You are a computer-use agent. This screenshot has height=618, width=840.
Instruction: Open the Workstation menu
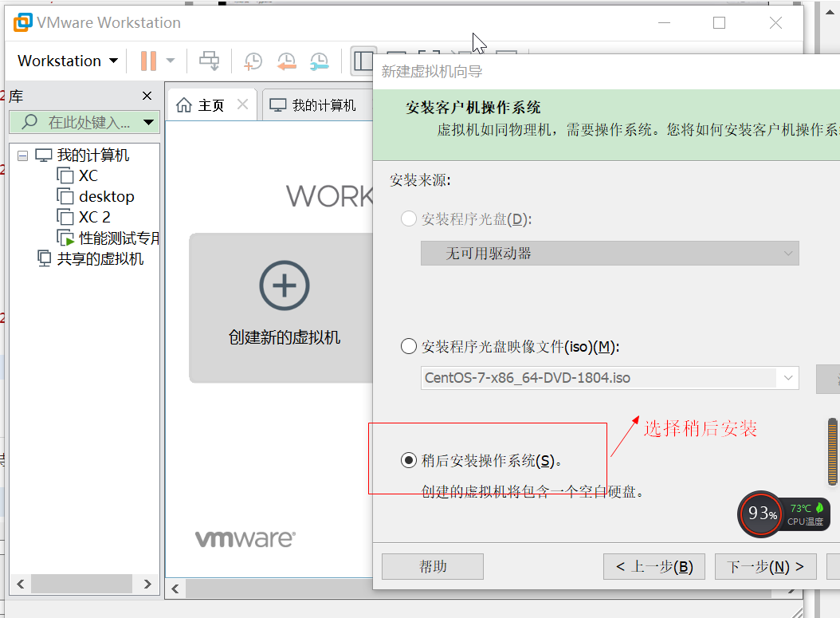coord(68,61)
